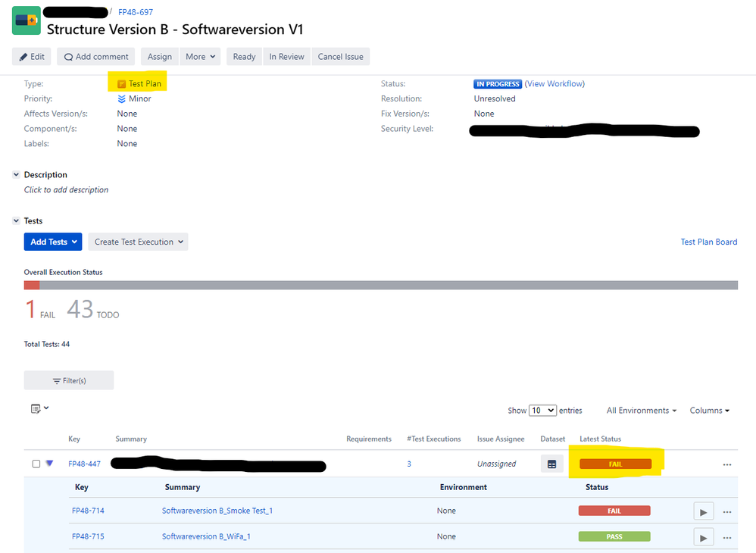Run test FP48-715 with the play button
The height and width of the screenshot is (553, 756).
(703, 536)
